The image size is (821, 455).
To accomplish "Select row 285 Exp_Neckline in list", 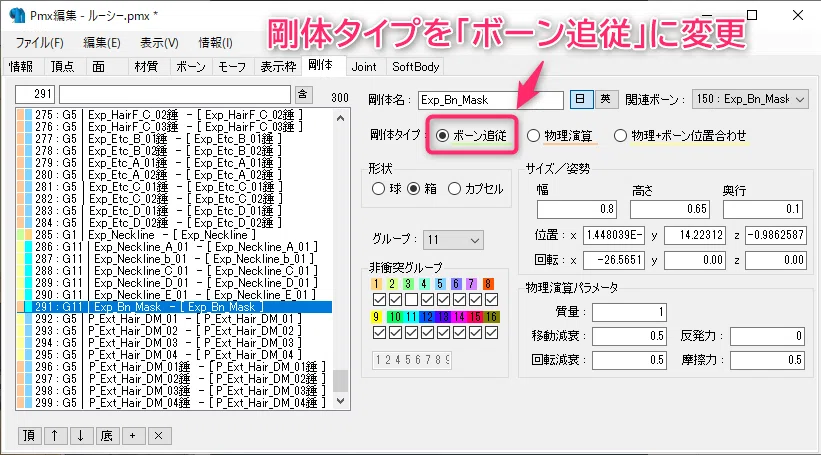I will pos(174,235).
